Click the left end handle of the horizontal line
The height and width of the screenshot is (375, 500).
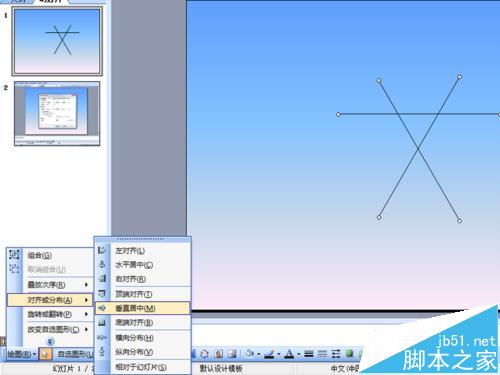click(x=338, y=114)
